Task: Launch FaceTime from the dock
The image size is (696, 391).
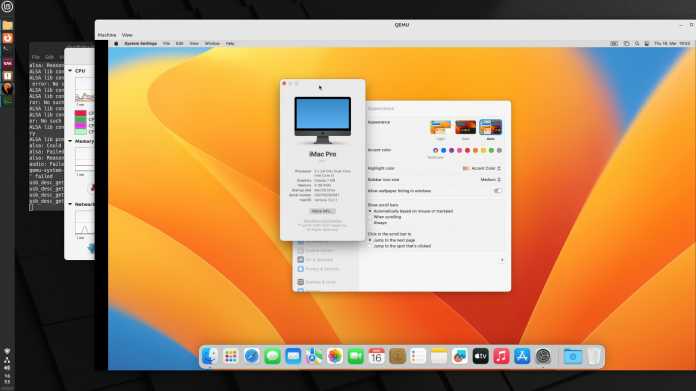Action: [356, 356]
